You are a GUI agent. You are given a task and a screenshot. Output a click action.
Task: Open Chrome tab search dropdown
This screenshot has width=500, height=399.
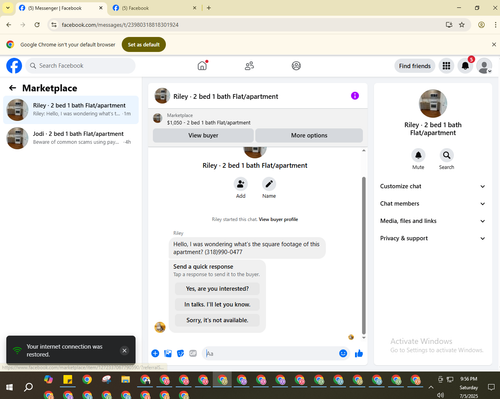coord(8,8)
